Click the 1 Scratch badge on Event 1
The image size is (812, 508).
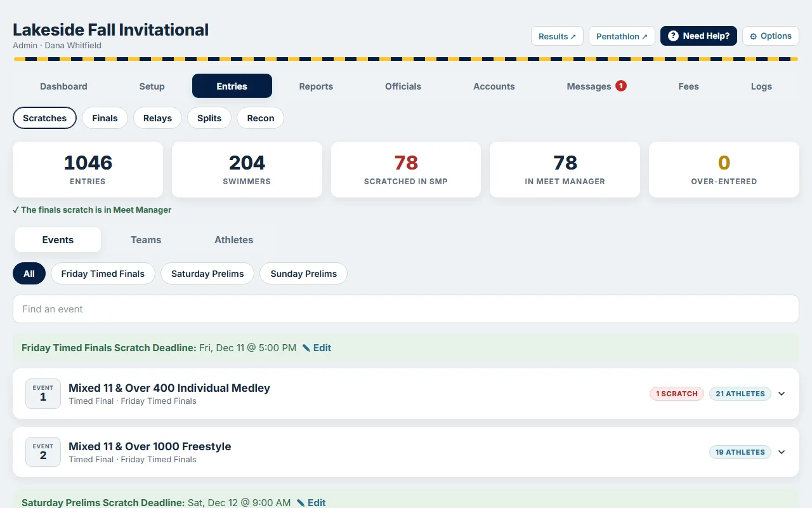coord(677,394)
